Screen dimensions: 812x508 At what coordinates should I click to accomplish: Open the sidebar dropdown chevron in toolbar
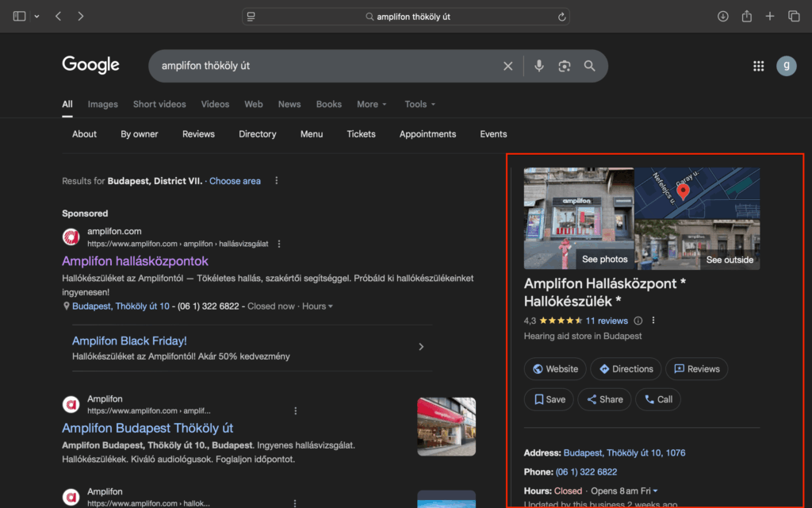coord(36,17)
